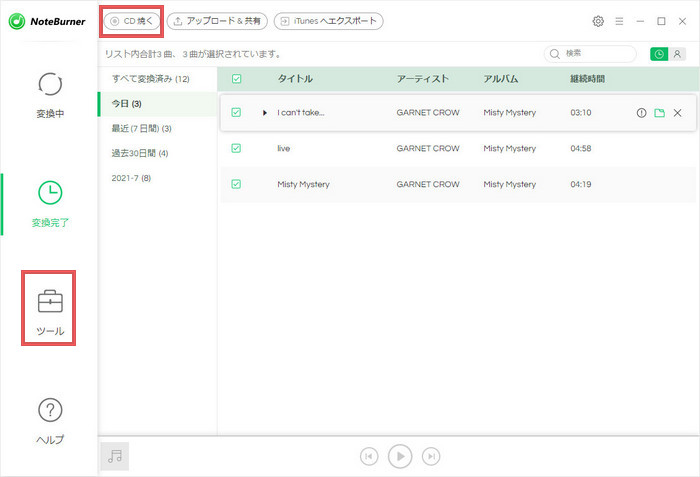The height and width of the screenshot is (477, 700).
Task: Open the 変換中 converting section
Action: pyautogui.click(x=50, y=95)
